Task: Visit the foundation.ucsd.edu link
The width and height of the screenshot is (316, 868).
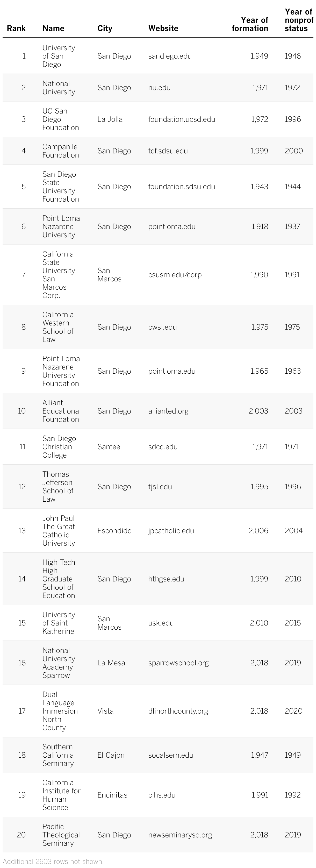Action: click(182, 119)
